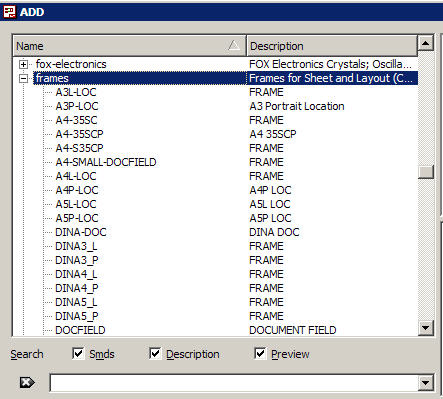Select the DINA-DOC item

pyautogui.click(x=81, y=232)
